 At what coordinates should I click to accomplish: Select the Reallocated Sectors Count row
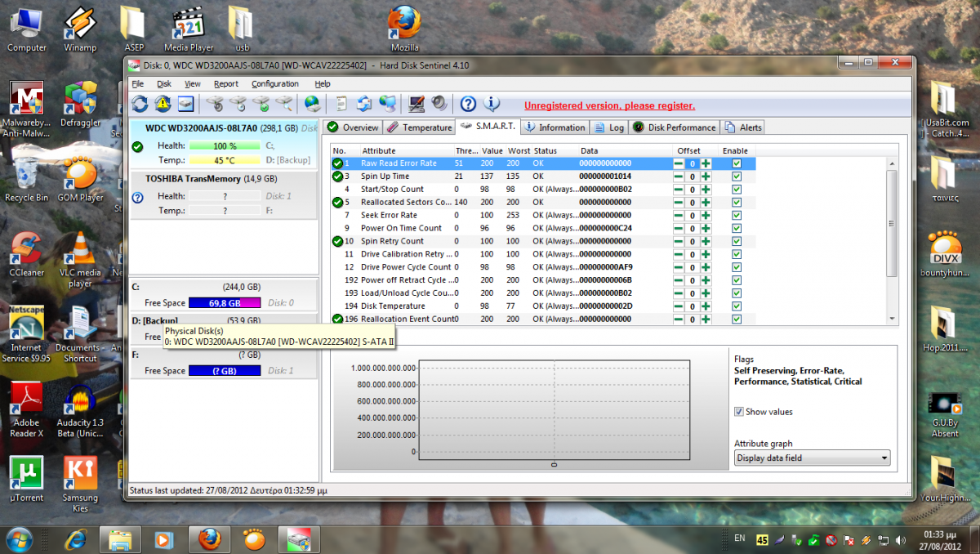[543, 202]
